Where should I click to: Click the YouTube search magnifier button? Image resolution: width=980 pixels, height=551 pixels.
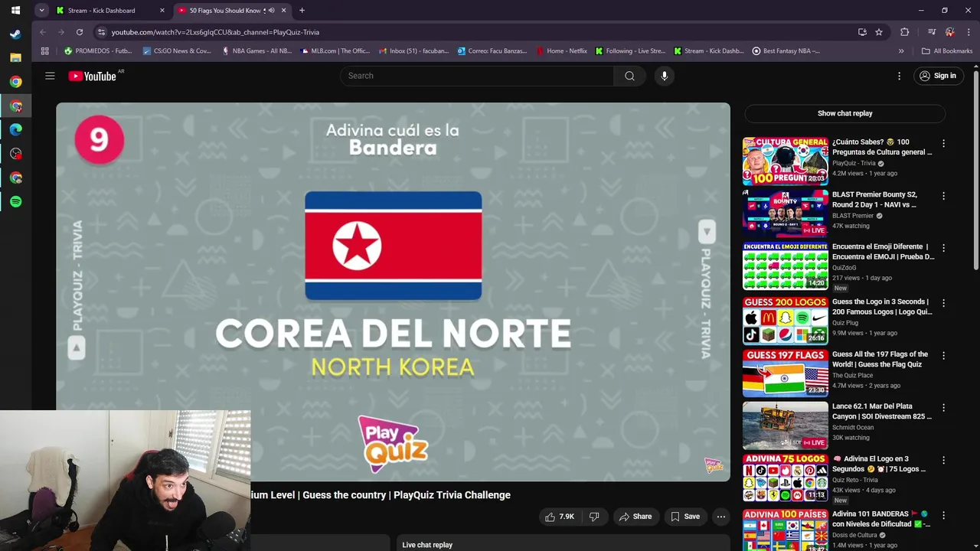click(629, 76)
